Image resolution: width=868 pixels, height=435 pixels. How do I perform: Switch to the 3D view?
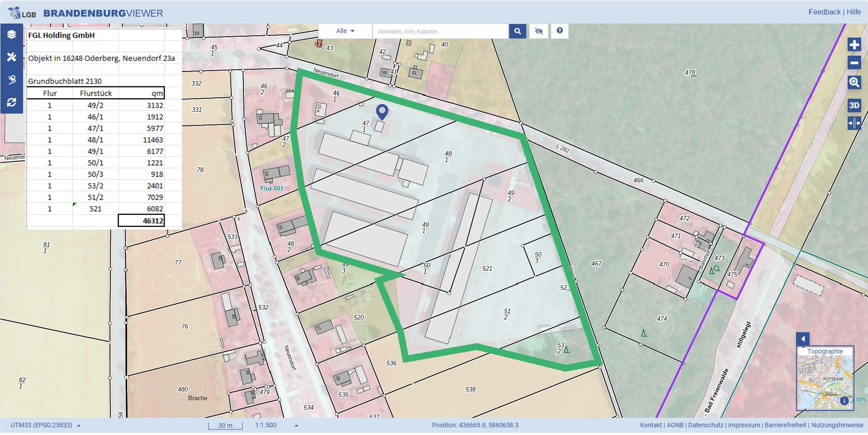coord(854,105)
